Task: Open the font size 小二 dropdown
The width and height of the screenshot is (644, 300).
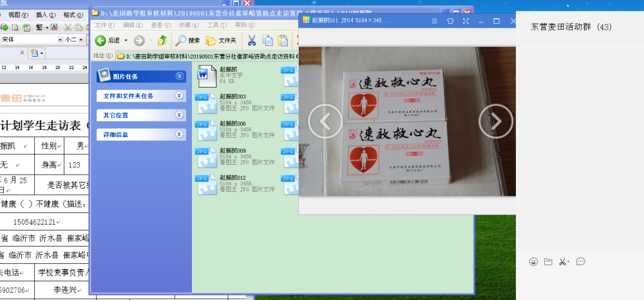Action: click(x=80, y=40)
